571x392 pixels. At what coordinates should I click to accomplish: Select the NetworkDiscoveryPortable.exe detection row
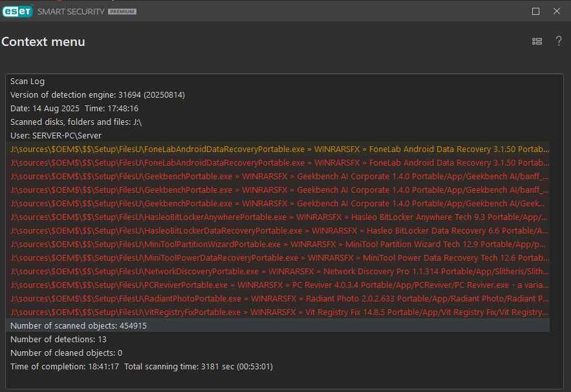point(278,272)
